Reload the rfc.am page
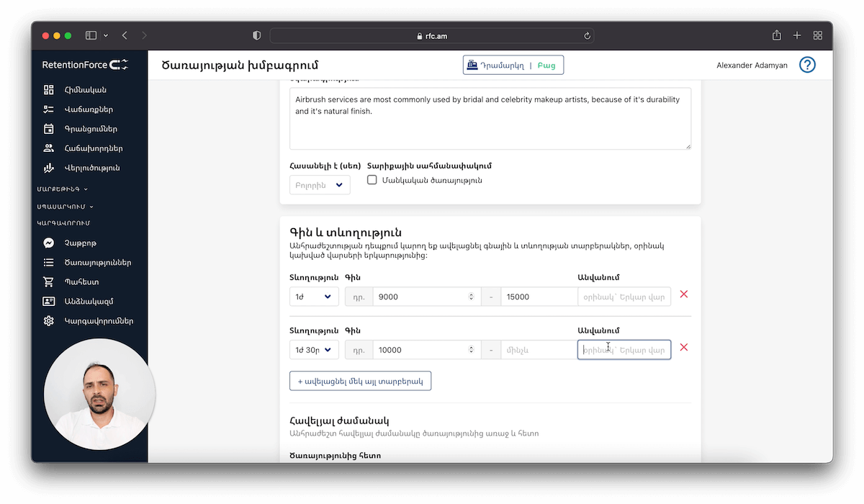 coord(588,35)
